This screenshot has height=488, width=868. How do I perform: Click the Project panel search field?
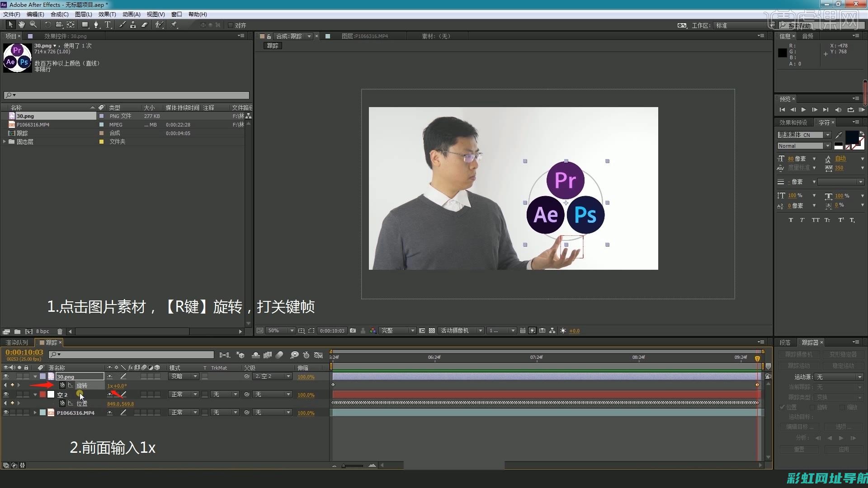tap(127, 95)
